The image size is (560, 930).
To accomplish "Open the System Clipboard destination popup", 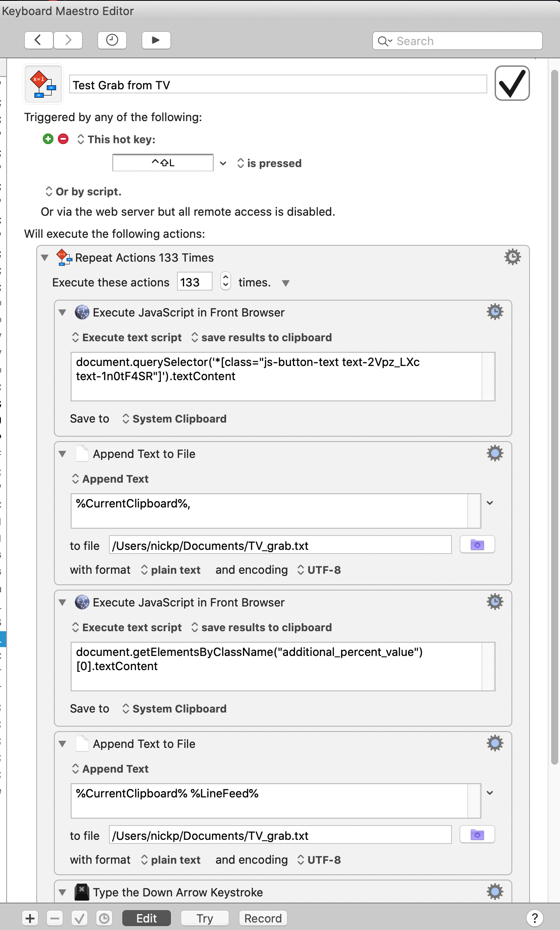I will (x=175, y=419).
